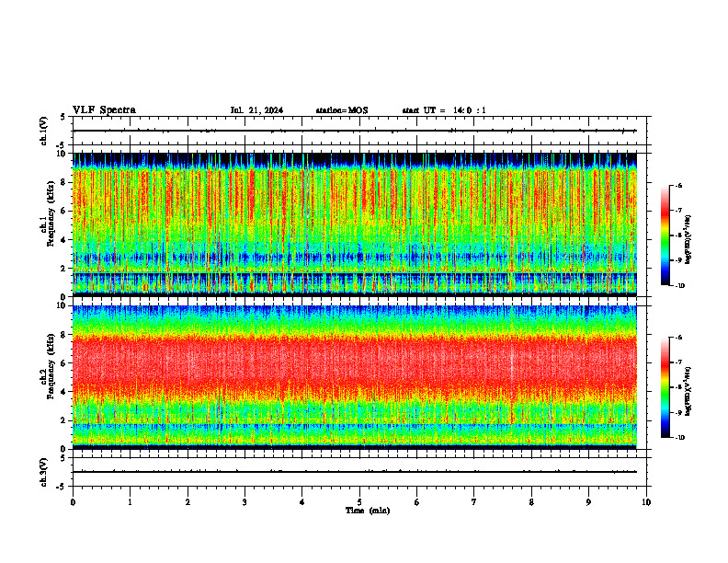Screen dimensions: 728x563
Task: Click the time axis tick label "10"
Action: click(646, 502)
